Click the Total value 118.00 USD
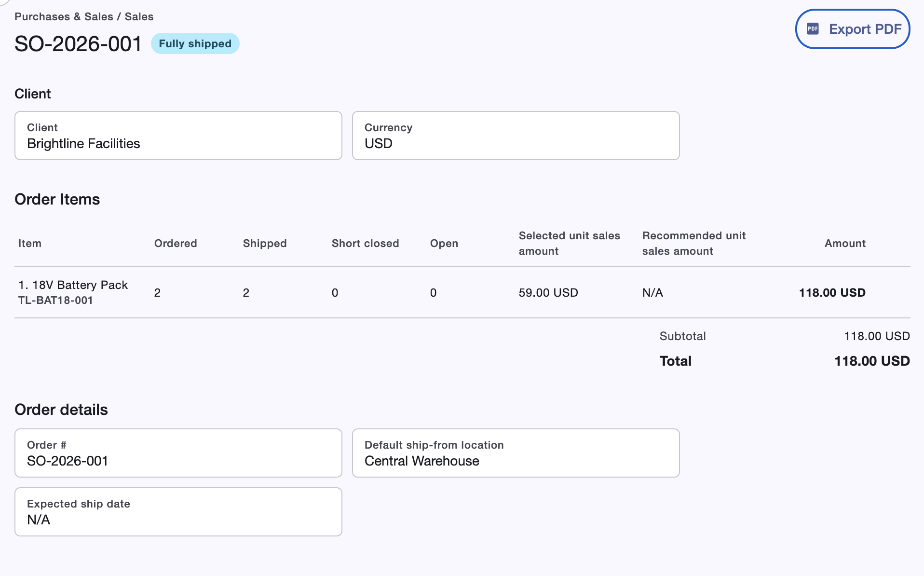The width and height of the screenshot is (924, 576). [x=872, y=361]
